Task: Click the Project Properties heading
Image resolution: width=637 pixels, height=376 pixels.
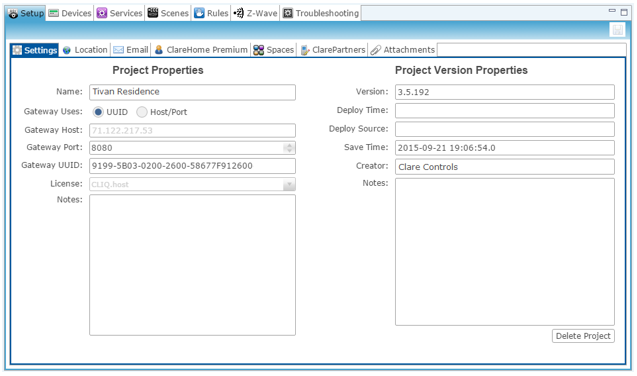Action: pyautogui.click(x=158, y=70)
